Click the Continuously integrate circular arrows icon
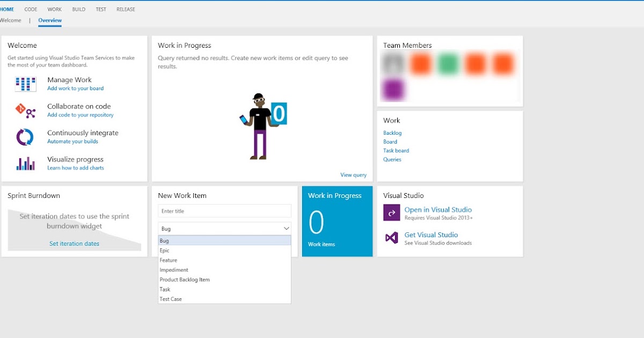644x338 pixels. (x=24, y=137)
